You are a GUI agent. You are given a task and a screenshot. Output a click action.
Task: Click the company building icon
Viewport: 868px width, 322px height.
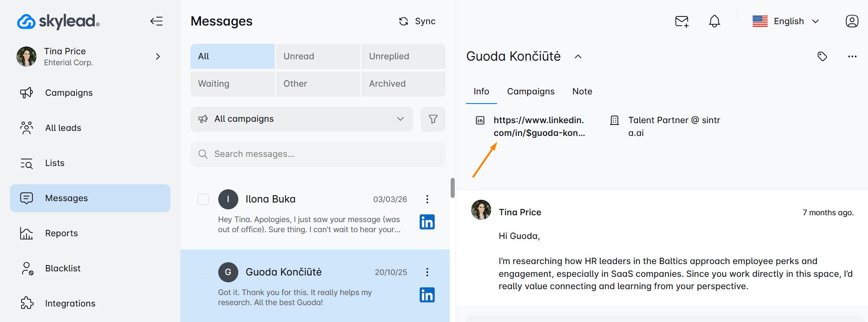pos(614,120)
